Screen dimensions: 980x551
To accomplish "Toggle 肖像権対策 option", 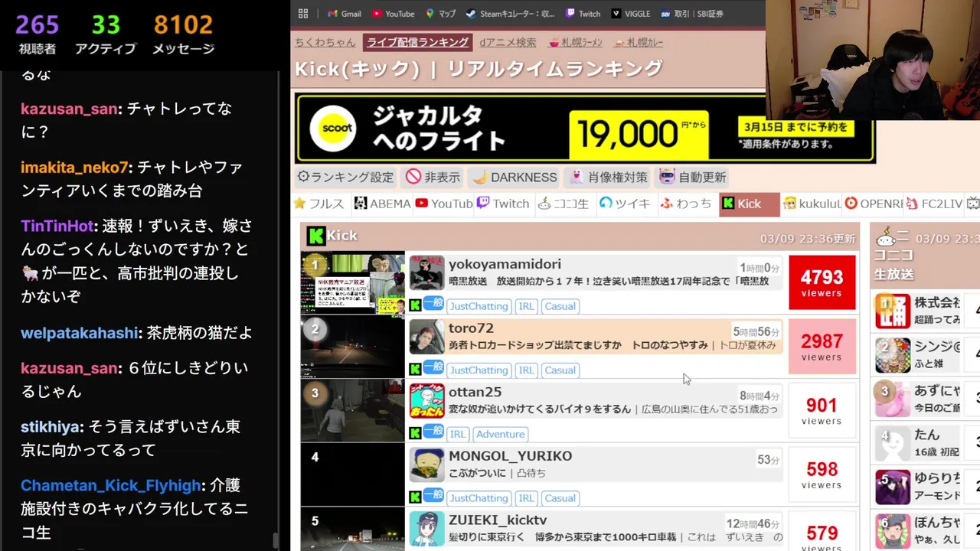I will click(609, 177).
